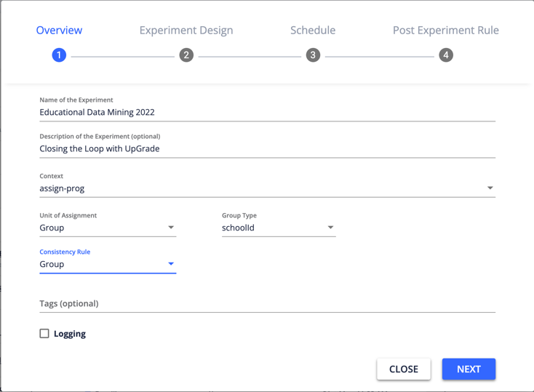Switch to the Overview tab
This screenshot has height=392, width=534.
click(x=59, y=30)
